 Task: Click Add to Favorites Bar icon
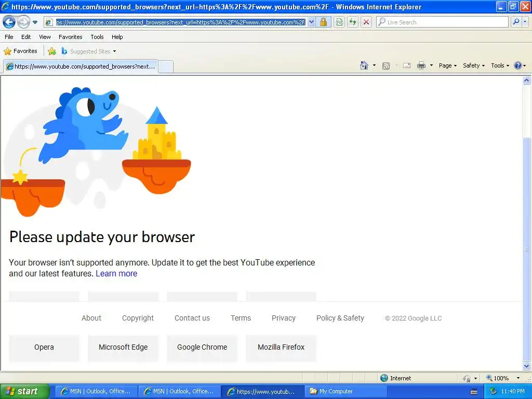(x=52, y=51)
